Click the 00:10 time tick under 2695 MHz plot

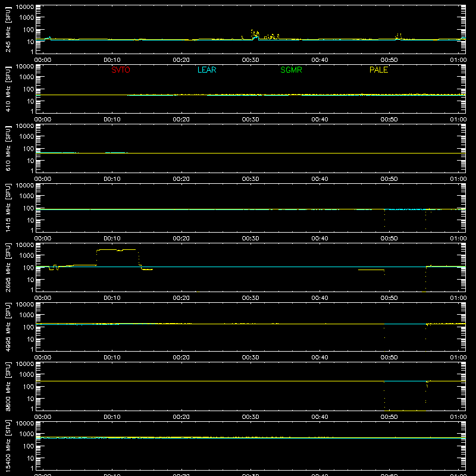tap(112, 298)
